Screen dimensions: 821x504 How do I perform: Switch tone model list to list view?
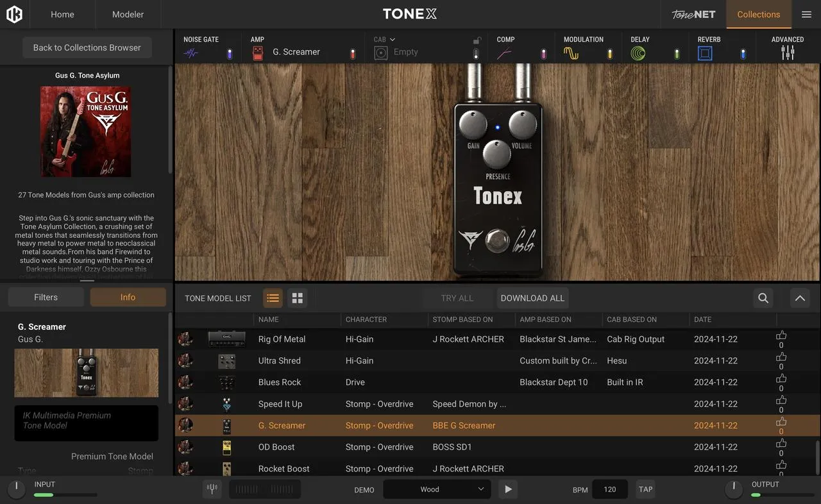click(x=273, y=298)
